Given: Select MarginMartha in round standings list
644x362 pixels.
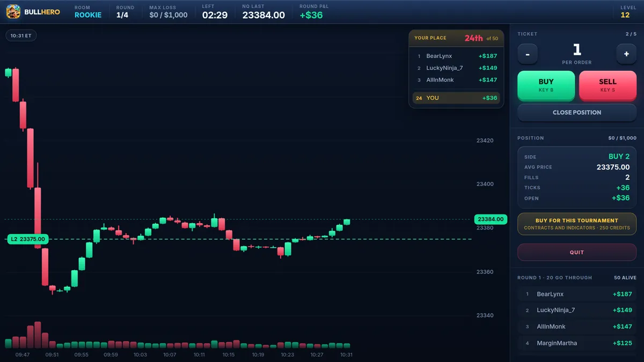Looking at the screenshot, I should point(577,343).
